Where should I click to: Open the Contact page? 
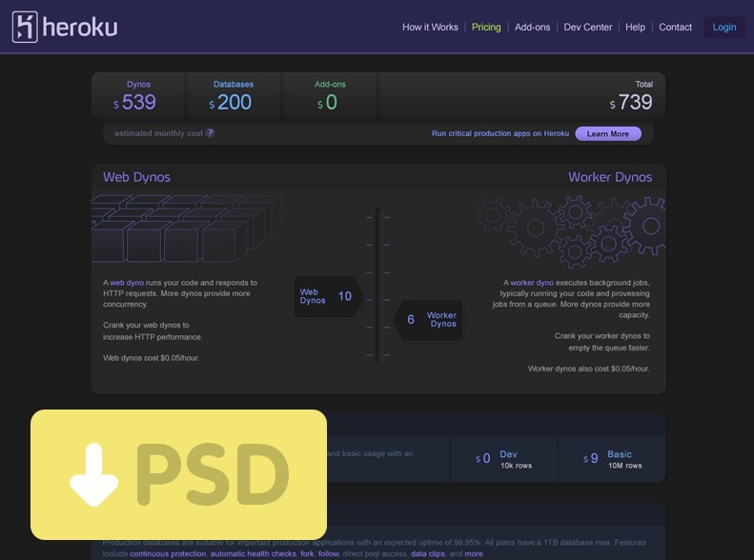coord(675,28)
